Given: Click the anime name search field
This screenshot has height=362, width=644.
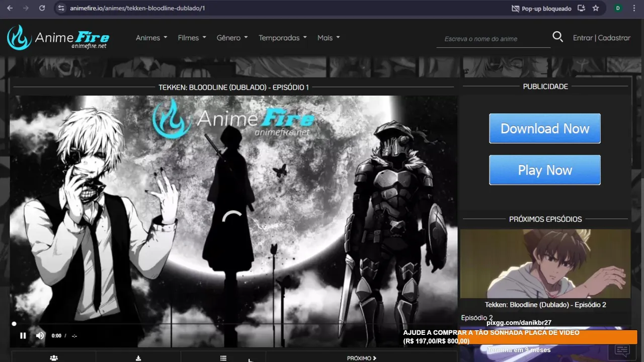Looking at the screenshot, I should coord(493,39).
